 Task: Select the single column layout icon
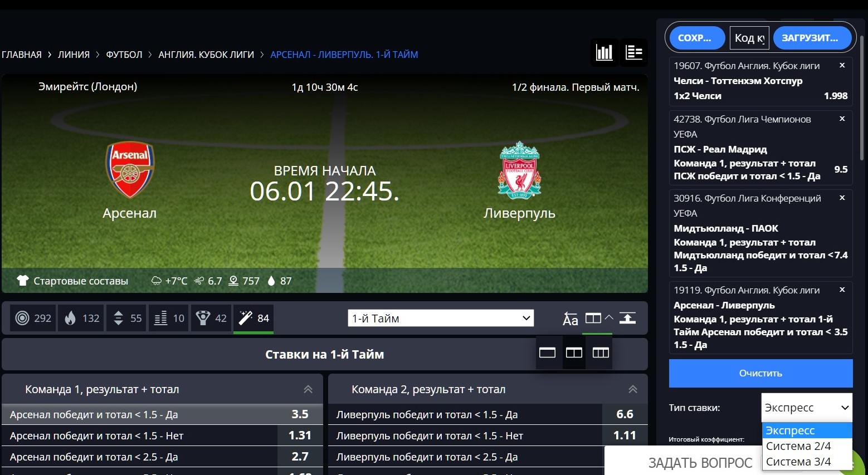click(x=547, y=352)
